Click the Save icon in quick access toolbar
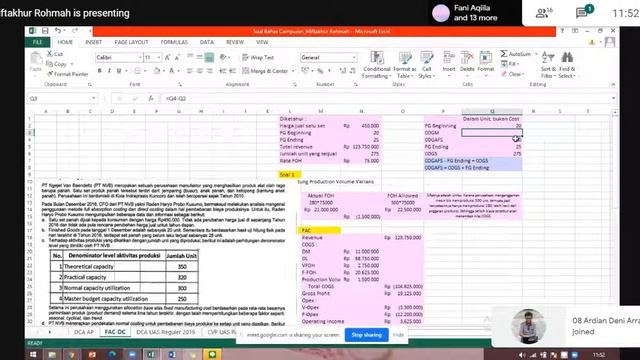 tap(45, 31)
